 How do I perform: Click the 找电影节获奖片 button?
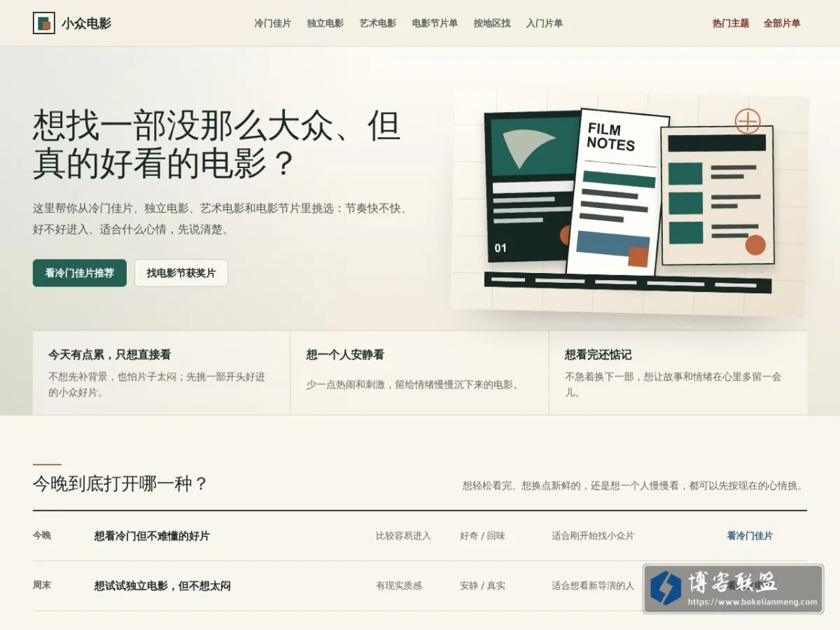pos(181,273)
